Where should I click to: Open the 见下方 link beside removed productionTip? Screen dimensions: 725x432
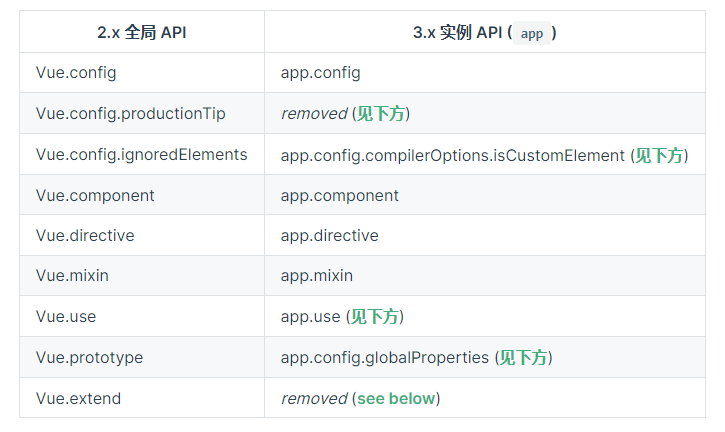pos(381,113)
